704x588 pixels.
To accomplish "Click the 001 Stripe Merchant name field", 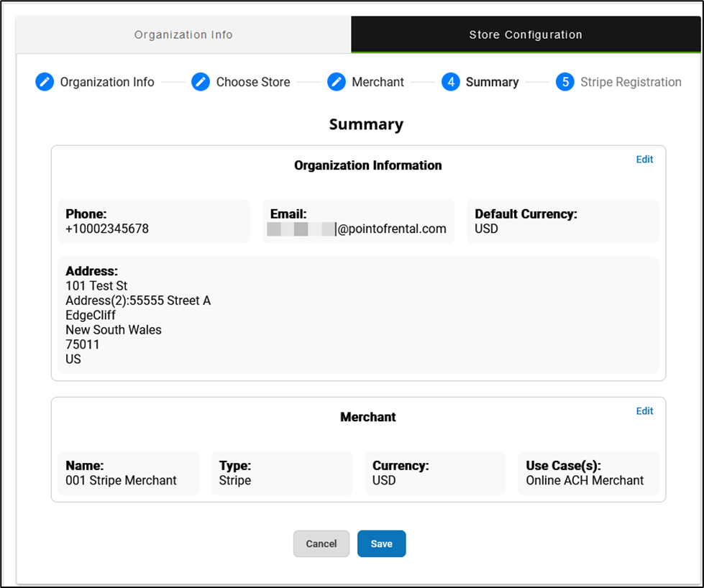I will coord(121,480).
